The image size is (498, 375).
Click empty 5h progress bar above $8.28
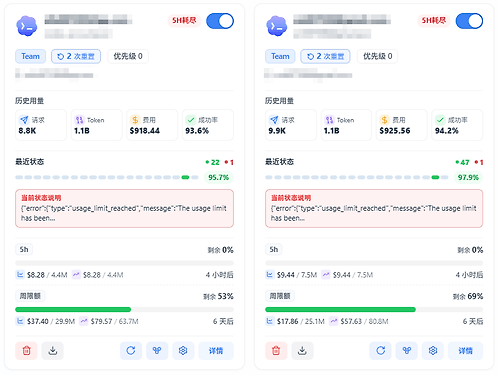pyautogui.click(x=124, y=263)
